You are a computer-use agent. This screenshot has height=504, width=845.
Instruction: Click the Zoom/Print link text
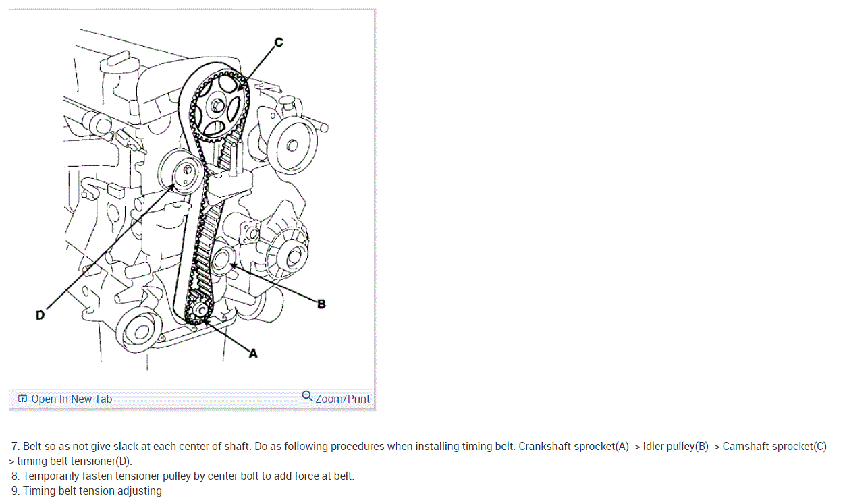(342, 399)
